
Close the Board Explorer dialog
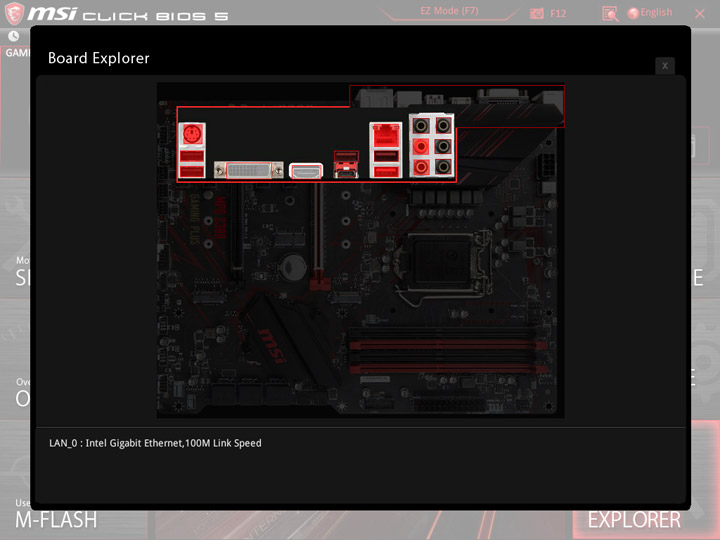(x=665, y=66)
